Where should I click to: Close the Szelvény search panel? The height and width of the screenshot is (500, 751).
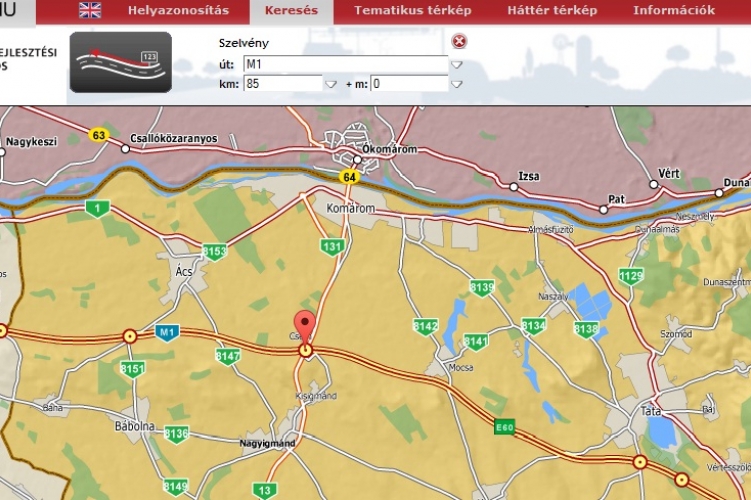(x=459, y=42)
